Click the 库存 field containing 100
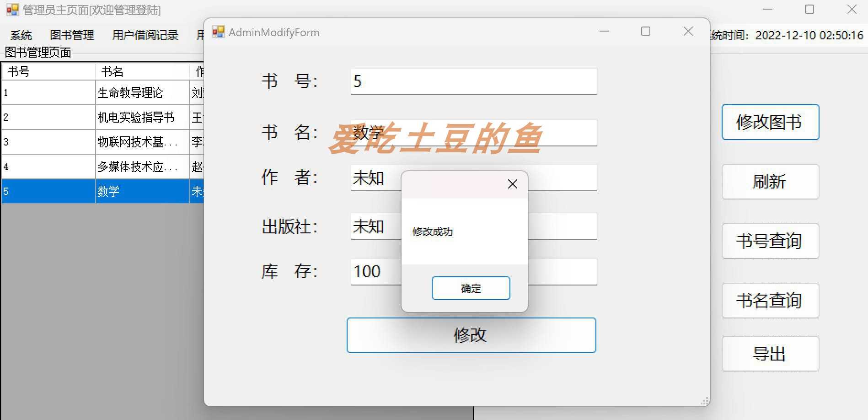The height and width of the screenshot is (420, 868). click(370, 271)
